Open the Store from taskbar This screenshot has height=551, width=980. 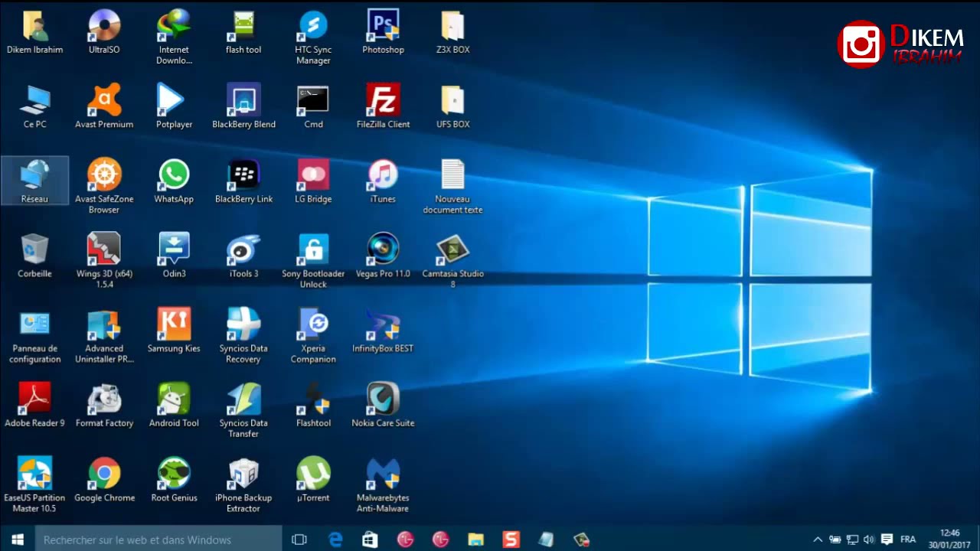pyautogui.click(x=370, y=540)
